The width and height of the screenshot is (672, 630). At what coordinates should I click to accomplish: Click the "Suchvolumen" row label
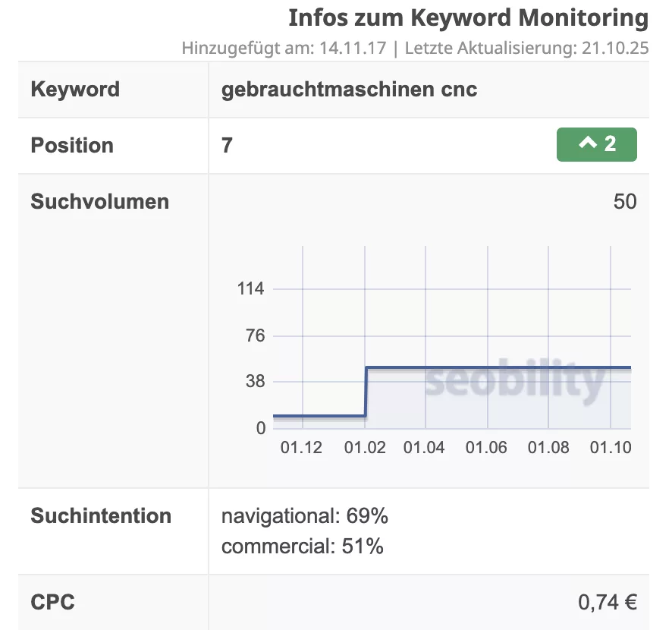99,202
